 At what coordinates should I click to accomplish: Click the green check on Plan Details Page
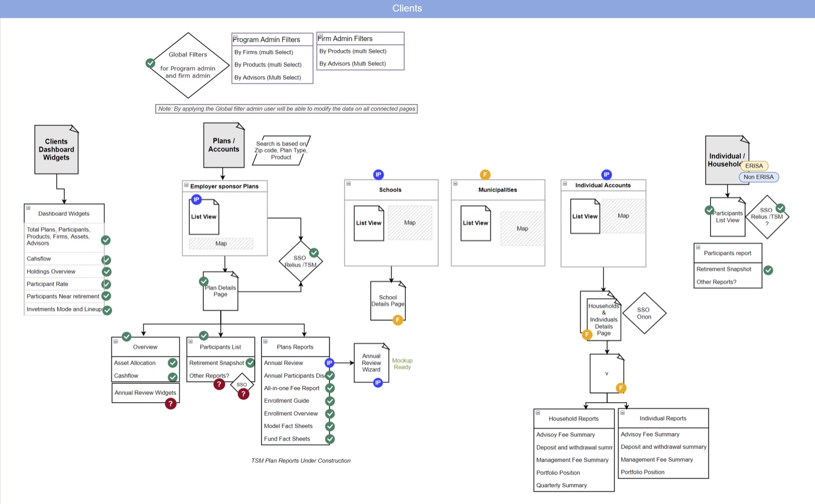point(204,281)
